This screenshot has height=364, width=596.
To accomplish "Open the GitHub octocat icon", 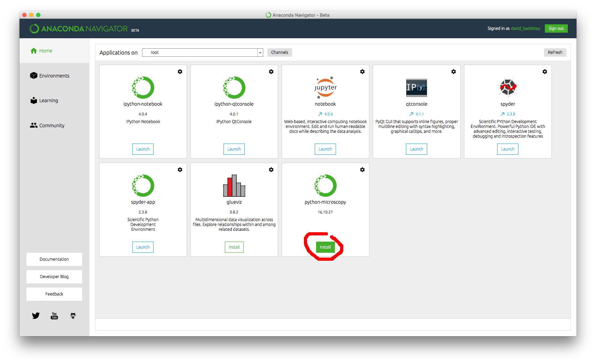I will tap(73, 316).
